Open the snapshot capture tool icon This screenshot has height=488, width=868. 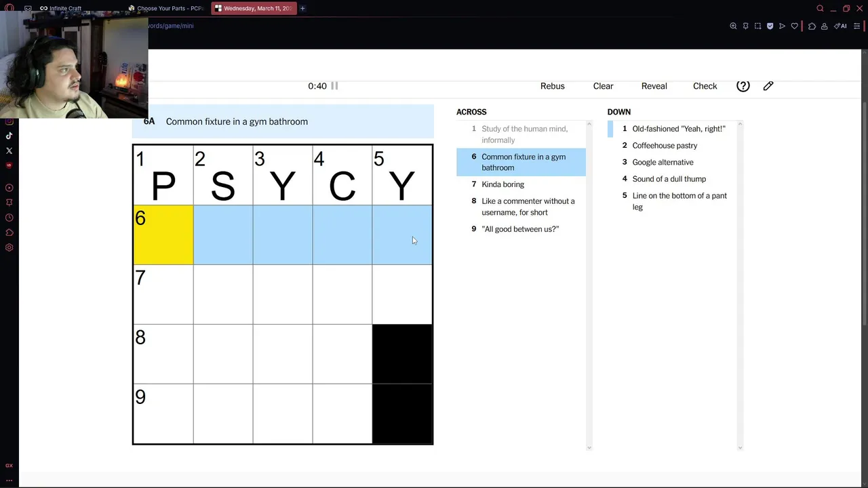[x=757, y=26]
